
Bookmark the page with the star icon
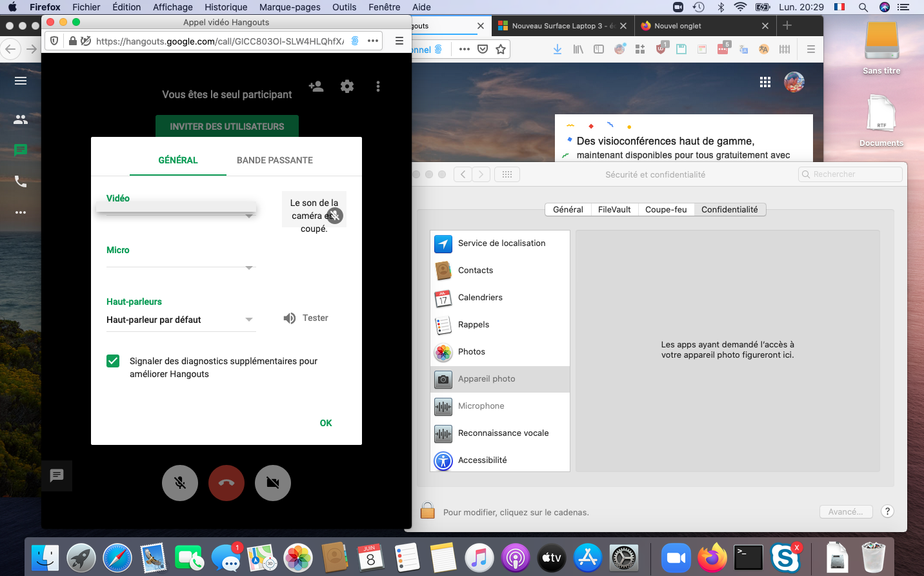501,49
